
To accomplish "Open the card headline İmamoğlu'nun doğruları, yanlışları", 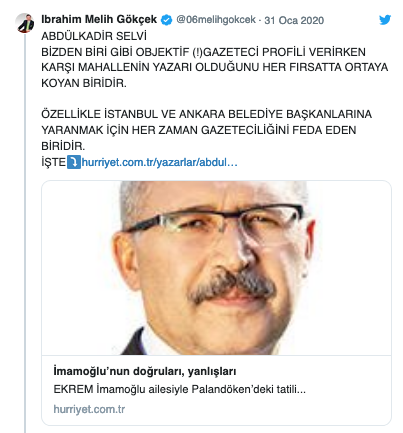I will coord(145,371).
